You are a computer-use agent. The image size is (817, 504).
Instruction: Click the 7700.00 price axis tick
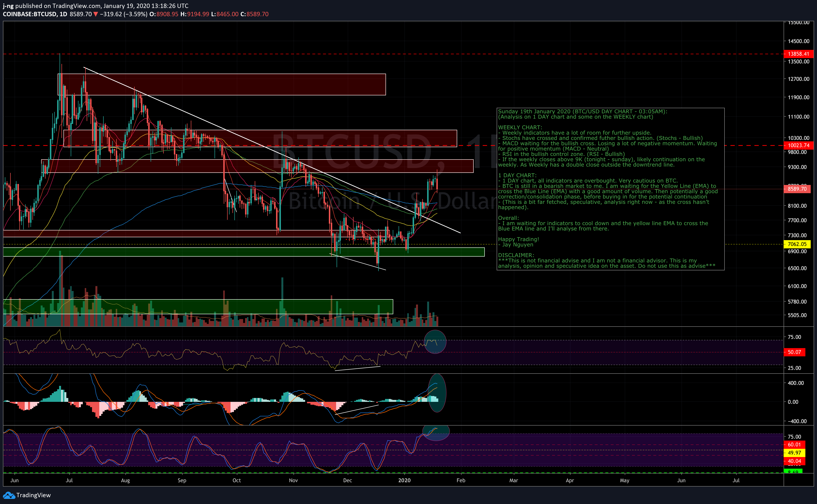[797, 220]
